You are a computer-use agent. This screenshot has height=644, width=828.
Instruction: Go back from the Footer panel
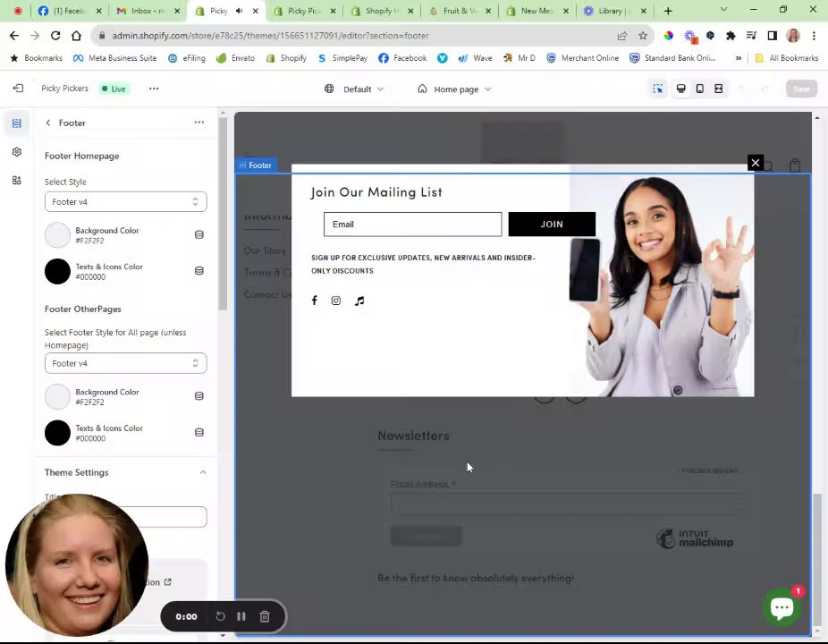point(48,123)
